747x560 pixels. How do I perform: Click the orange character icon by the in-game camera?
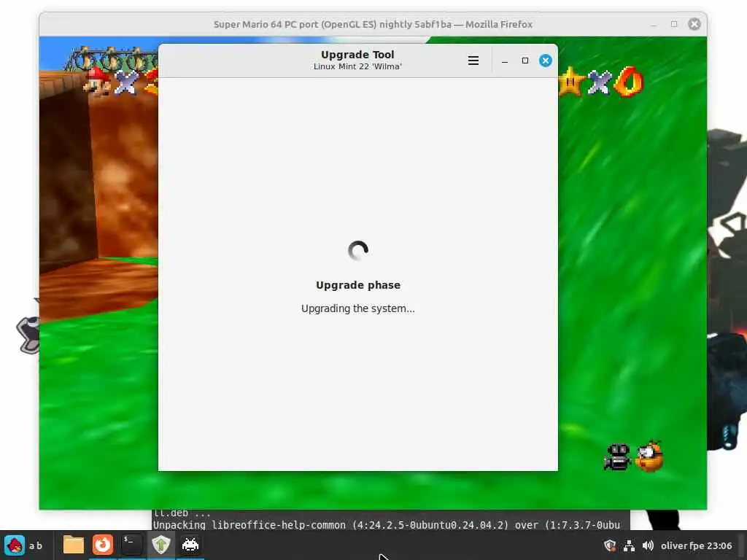click(649, 456)
